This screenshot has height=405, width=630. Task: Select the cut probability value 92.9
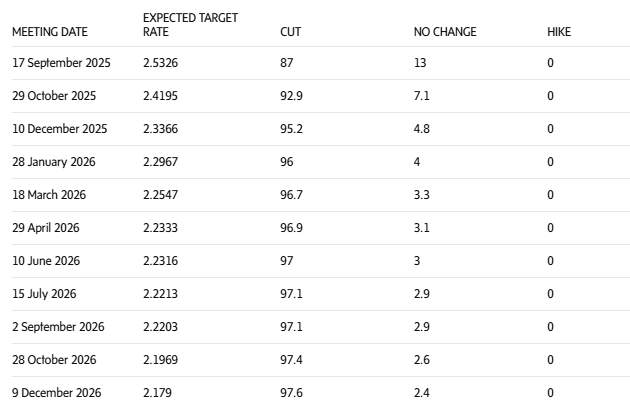291,96
